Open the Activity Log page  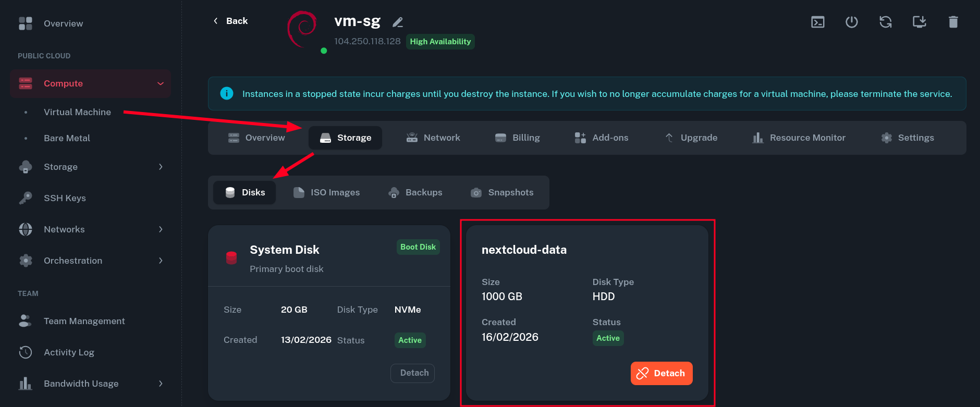click(x=69, y=352)
